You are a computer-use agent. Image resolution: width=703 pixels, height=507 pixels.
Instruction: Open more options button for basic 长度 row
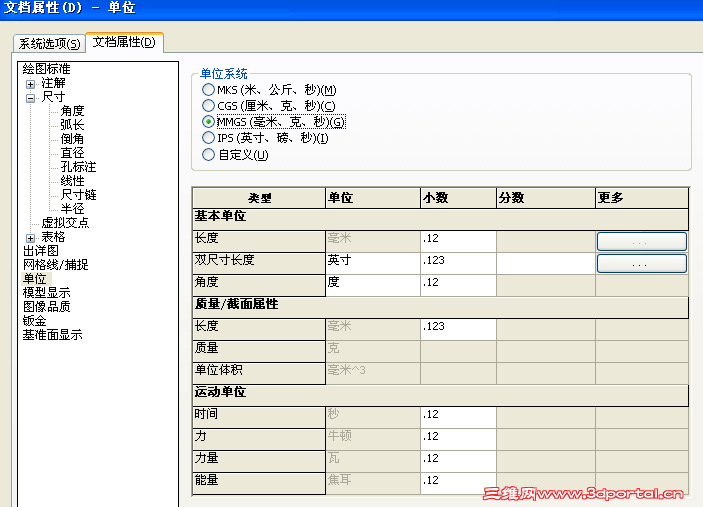click(x=642, y=242)
